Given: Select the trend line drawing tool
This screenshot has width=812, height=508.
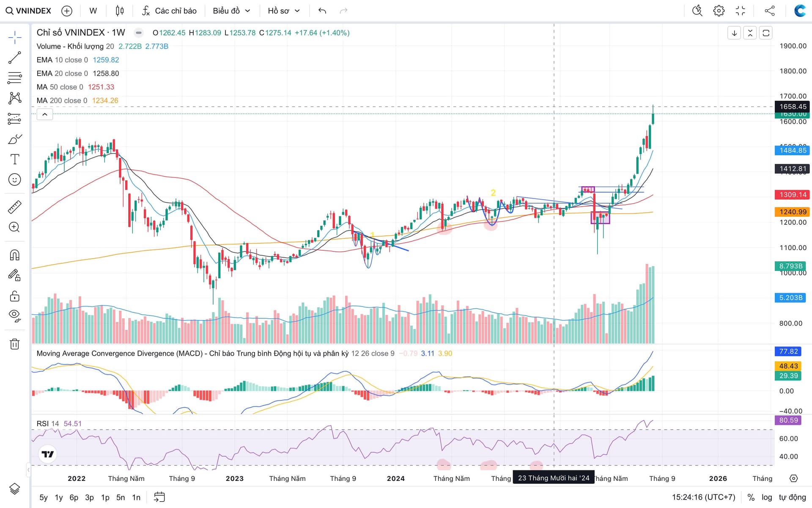Looking at the screenshot, I should point(14,58).
